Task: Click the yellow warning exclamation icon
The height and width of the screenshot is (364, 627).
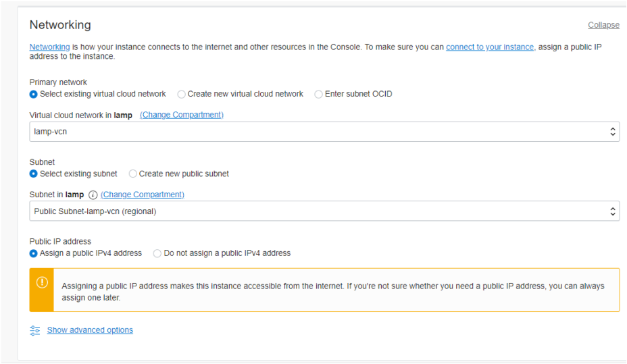Action: coord(42,283)
